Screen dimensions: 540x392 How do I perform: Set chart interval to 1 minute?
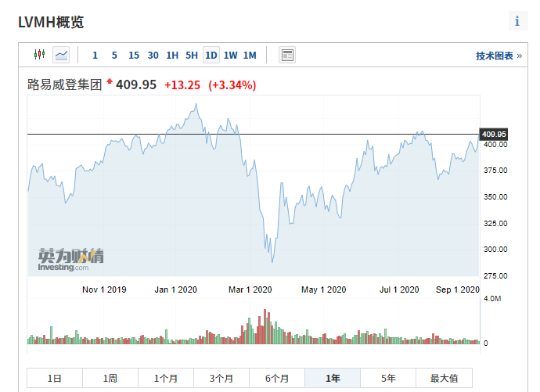point(95,56)
